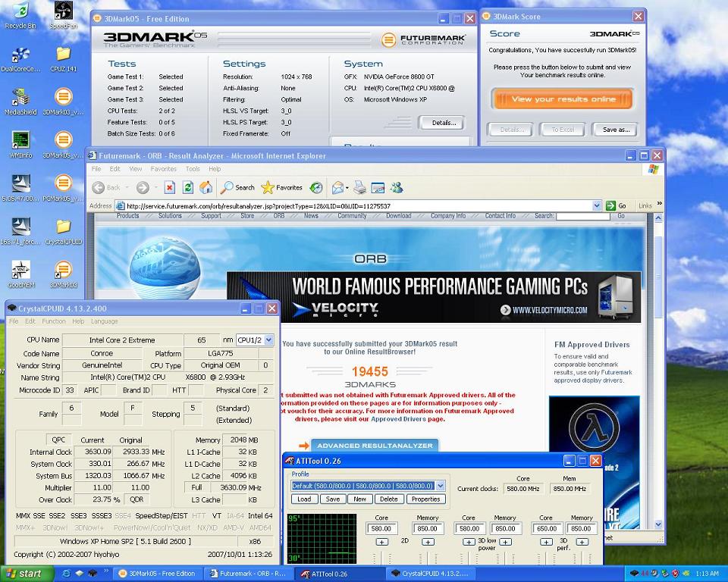
Task: Click the 3D perf Core field showing 650.00
Action: pyautogui.click(x=547, y=529)
